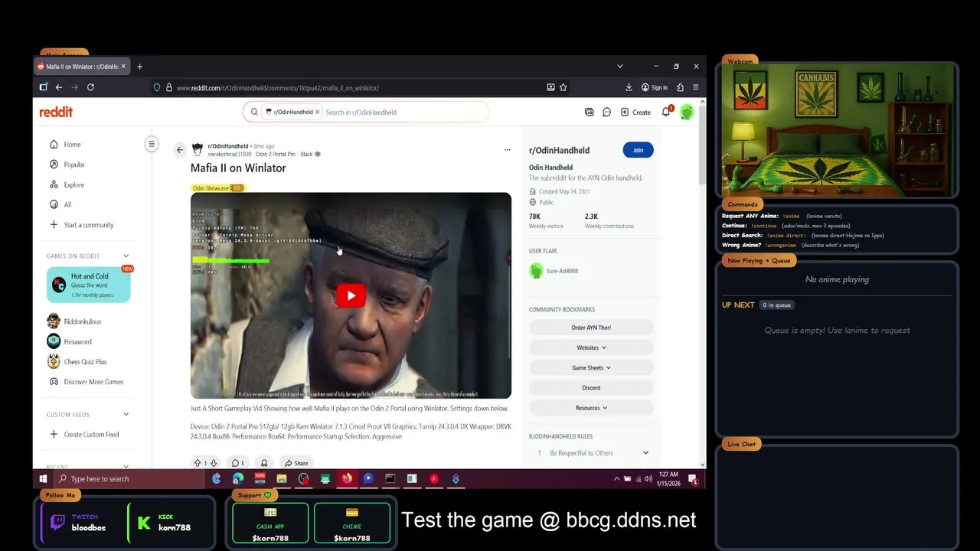
Task: Expand the Resources bookmark dropdown
Action: click(x=591, y=407)
